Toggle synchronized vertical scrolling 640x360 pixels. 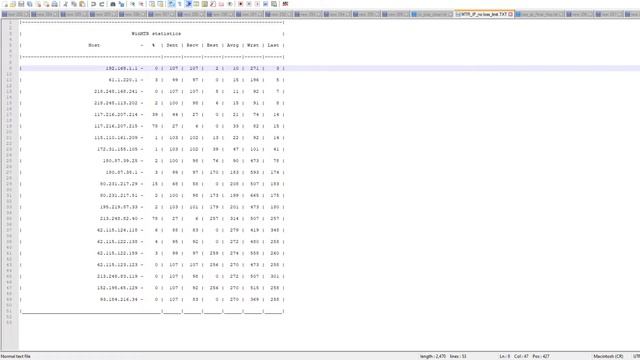[152, 4]
